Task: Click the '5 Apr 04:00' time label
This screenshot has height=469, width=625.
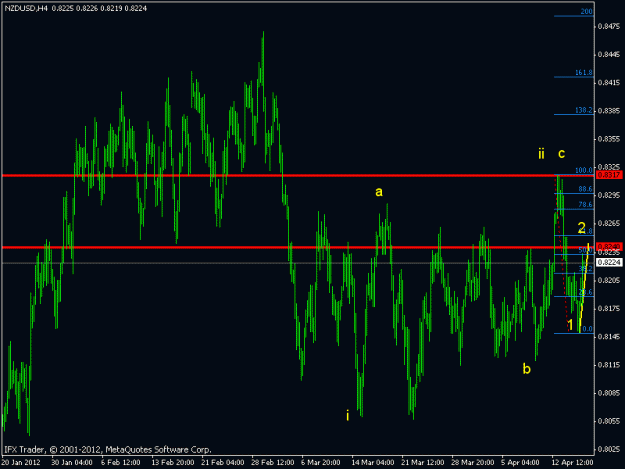Action: (x=521, y=463)
